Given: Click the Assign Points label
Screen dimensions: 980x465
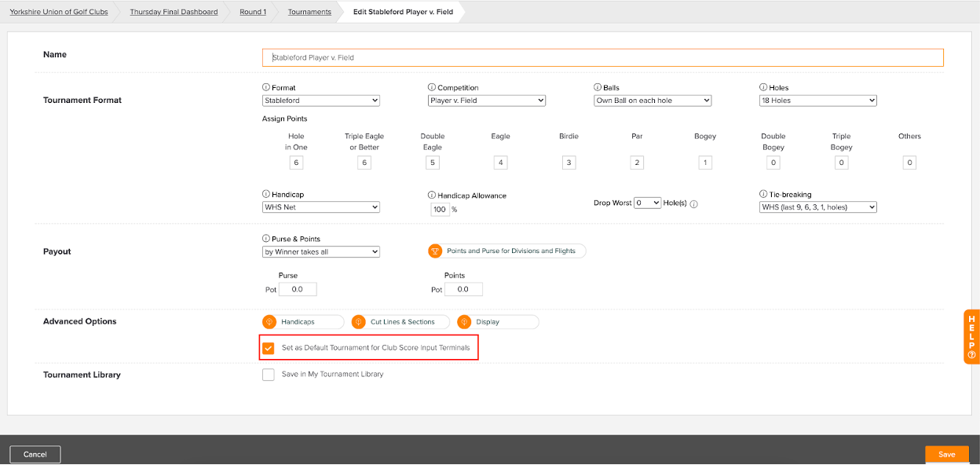Looking at the screenshot, I should pyautogui.click(x=285, y=119).
